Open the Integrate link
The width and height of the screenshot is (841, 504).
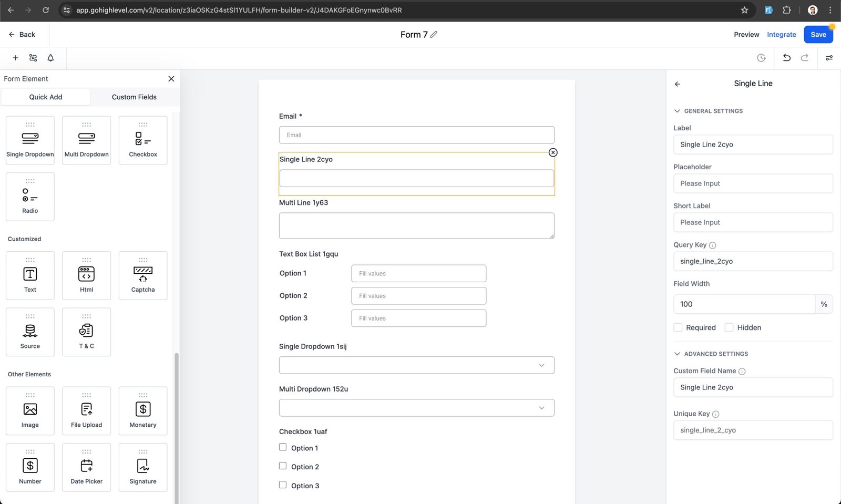(x=781, y=35)
